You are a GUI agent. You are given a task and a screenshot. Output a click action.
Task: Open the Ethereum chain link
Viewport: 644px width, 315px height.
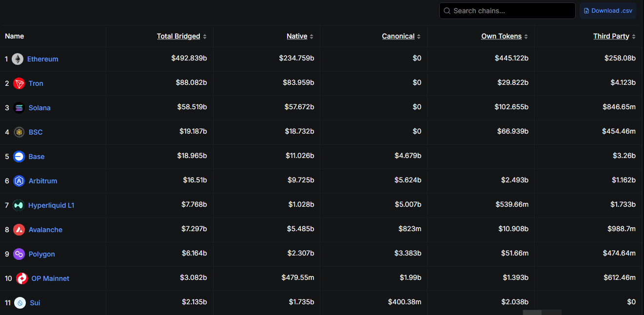tap(42, 59)
